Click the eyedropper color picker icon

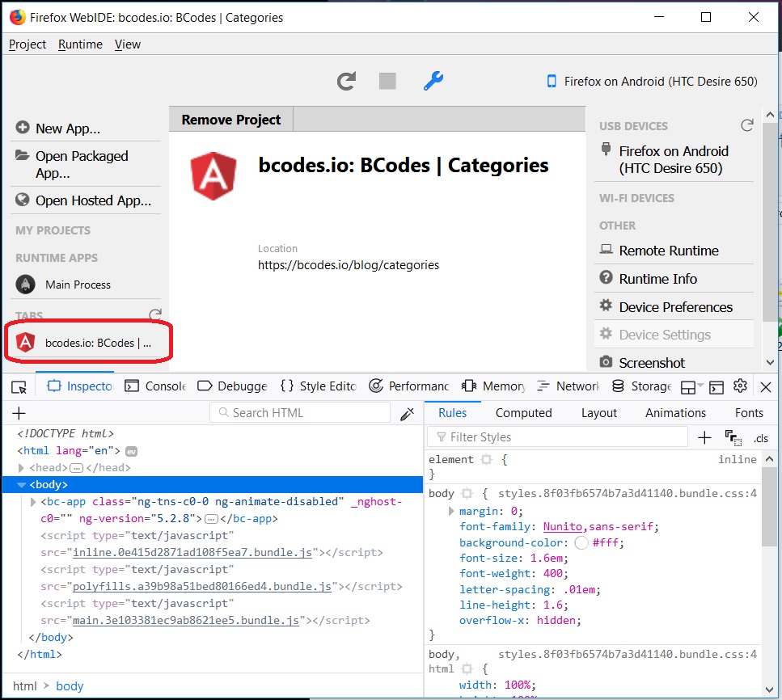pyautogui.click(x=407, y=414)
